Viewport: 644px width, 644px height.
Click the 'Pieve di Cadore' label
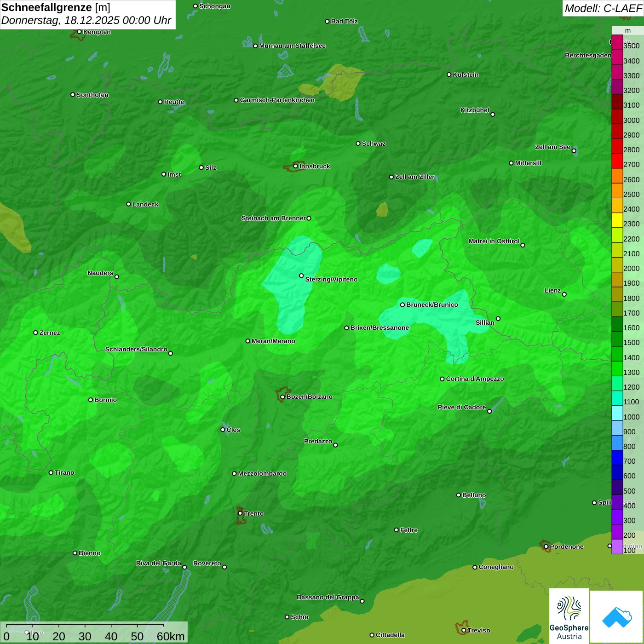462,407
